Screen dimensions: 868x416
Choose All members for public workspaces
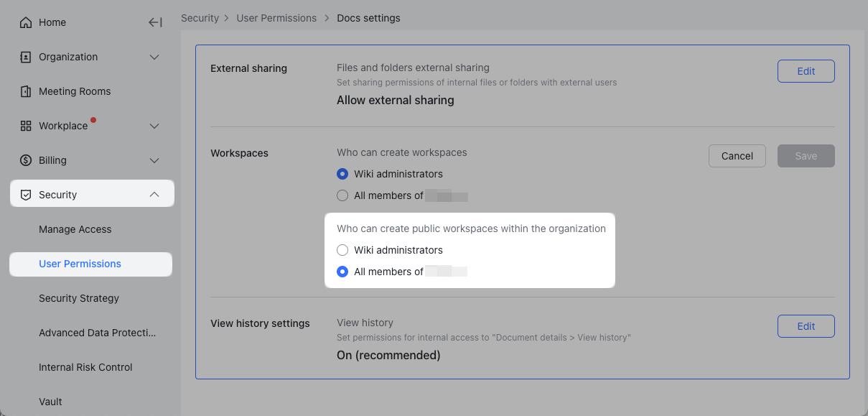click(342, 272)
